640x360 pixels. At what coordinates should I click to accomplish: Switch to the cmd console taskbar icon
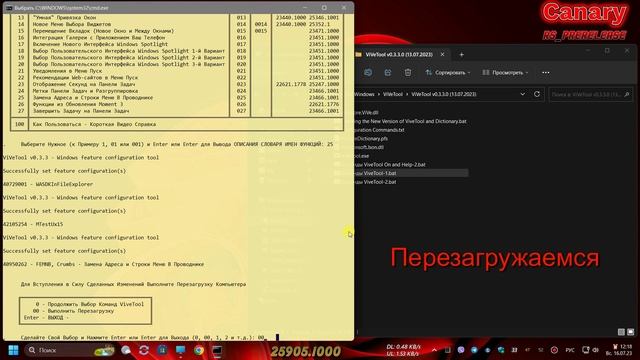click(x=217, y=350)
